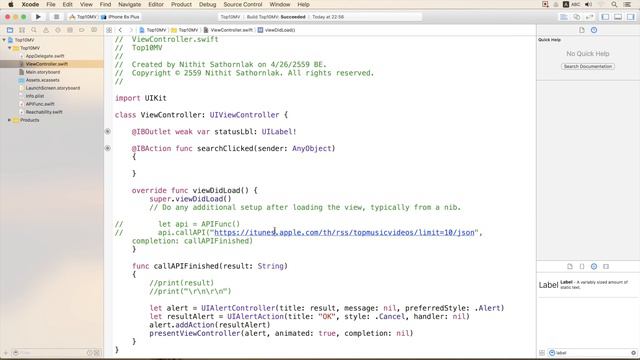The image size is (640, 360).
Task: Open the Source Control menu
Action: [x=243, y=4]
